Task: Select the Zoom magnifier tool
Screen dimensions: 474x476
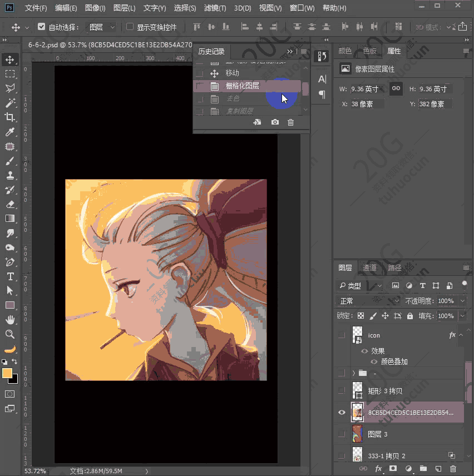Action: coord(9,334)
